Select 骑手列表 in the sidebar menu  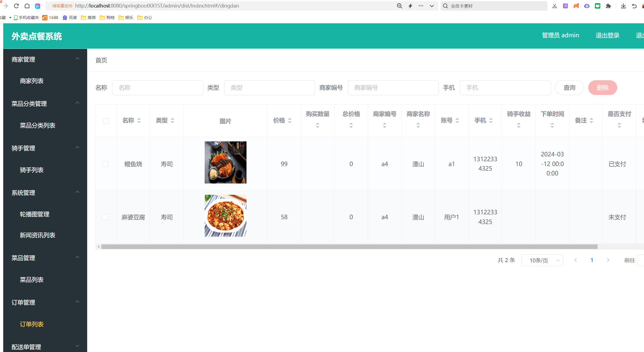point(31,170)
